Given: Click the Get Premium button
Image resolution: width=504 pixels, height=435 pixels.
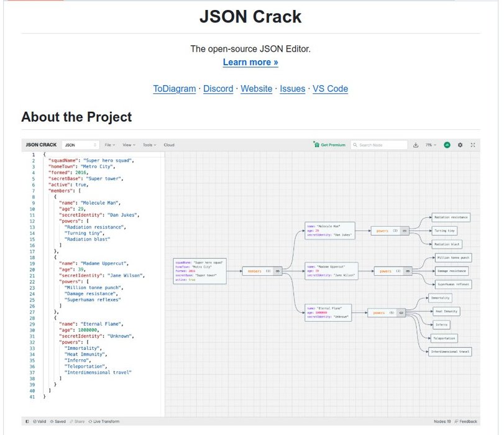Looking at the screenshot, I should (329, 145).
